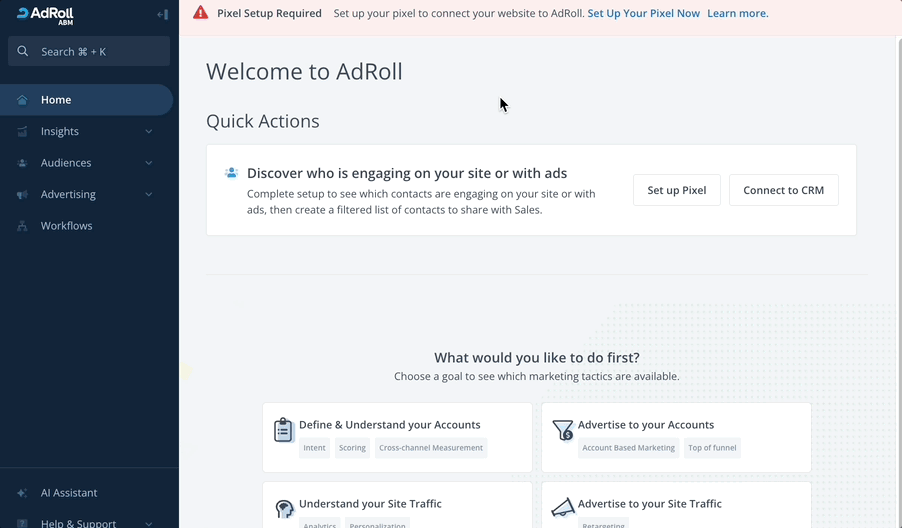
Task: Click the Workflows icon in sidebar
Action: 22,226
